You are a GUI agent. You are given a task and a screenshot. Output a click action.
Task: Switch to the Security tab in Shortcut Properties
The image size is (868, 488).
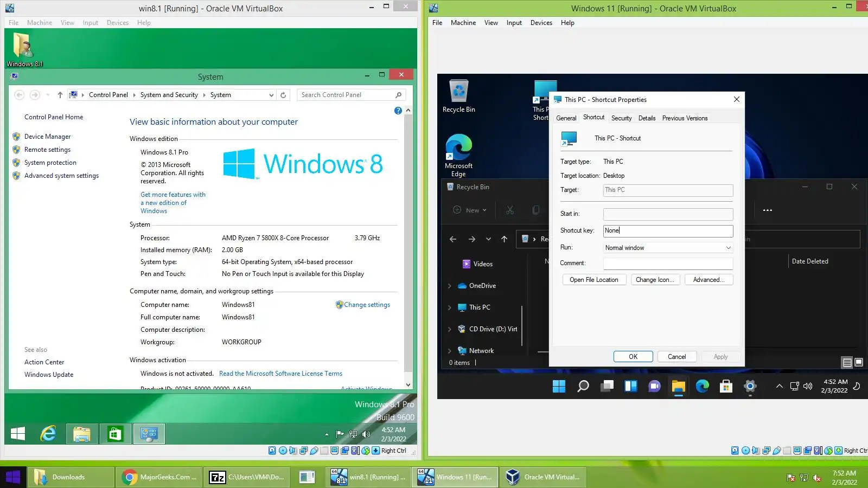(x=622, y=118)
